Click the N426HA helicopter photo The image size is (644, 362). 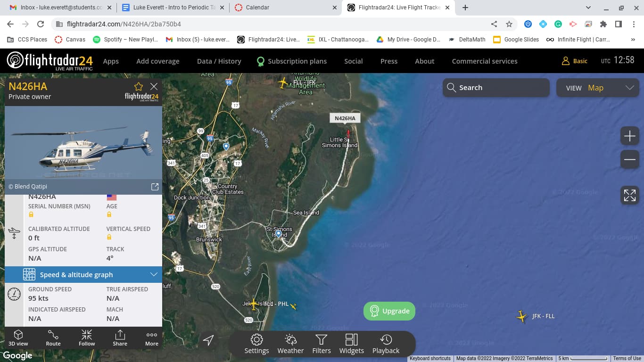pyautogui.click(x=83, y=142)
